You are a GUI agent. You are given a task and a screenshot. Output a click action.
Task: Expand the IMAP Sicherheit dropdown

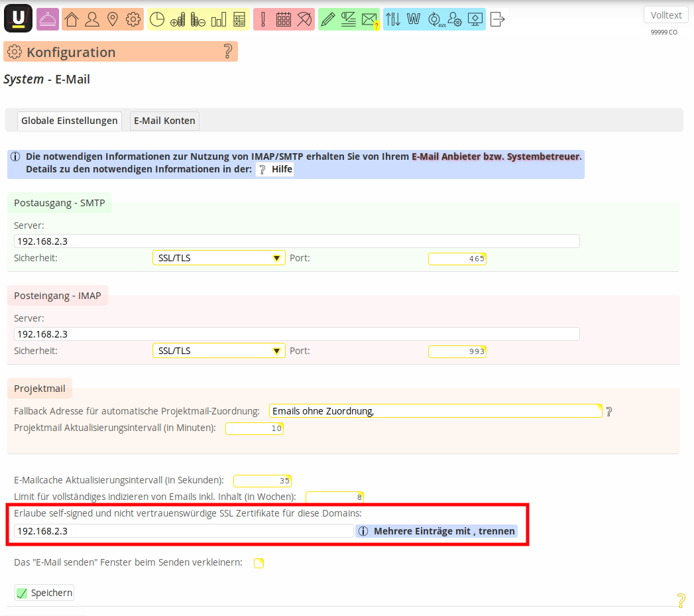(219, 351)
